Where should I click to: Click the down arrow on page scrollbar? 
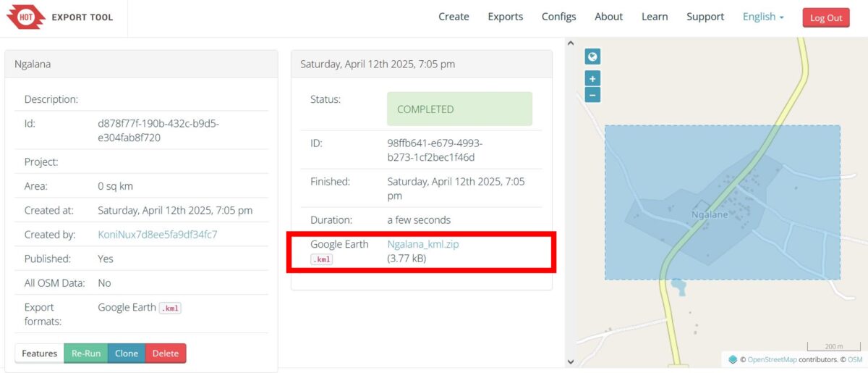[x=570, y=362]
